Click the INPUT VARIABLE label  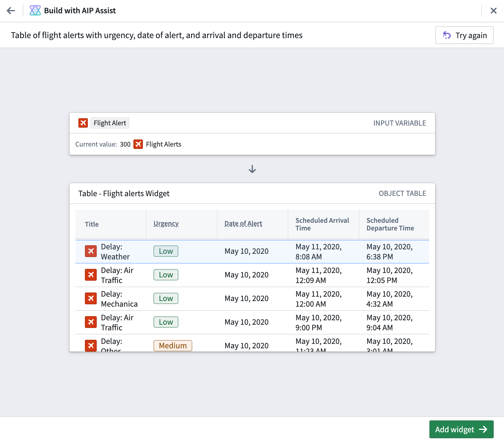coord(400,123)
